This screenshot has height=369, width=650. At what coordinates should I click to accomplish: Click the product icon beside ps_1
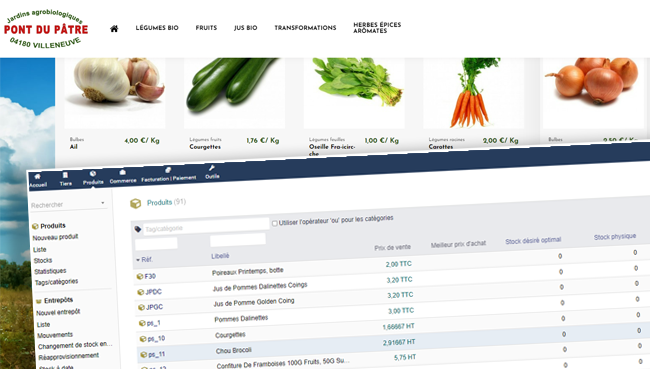(142, 323)
